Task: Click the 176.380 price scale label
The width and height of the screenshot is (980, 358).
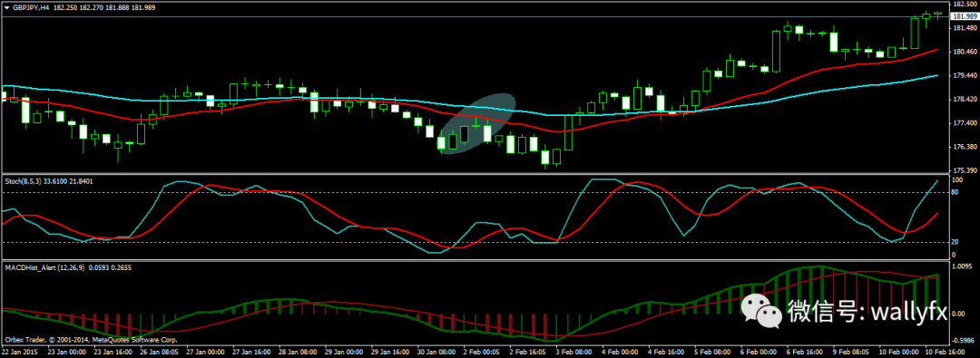Action: [x=965, y=147]
